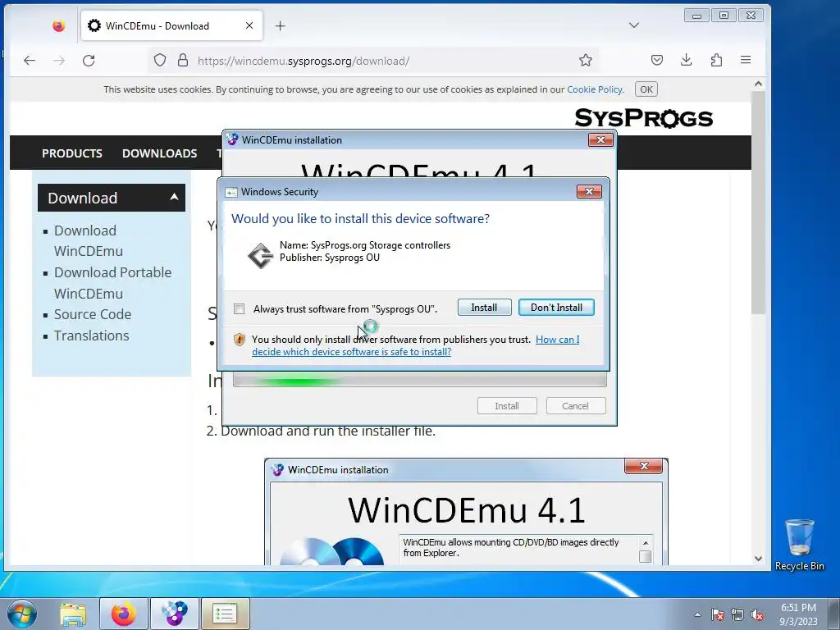Close the WinCDEmu - Download tab

(249, 25)
